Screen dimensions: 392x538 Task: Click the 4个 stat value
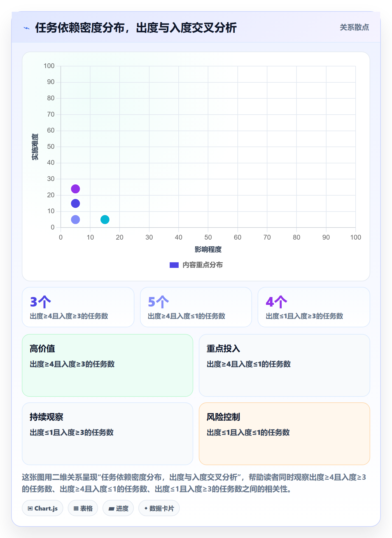click(x=277, y=302)
